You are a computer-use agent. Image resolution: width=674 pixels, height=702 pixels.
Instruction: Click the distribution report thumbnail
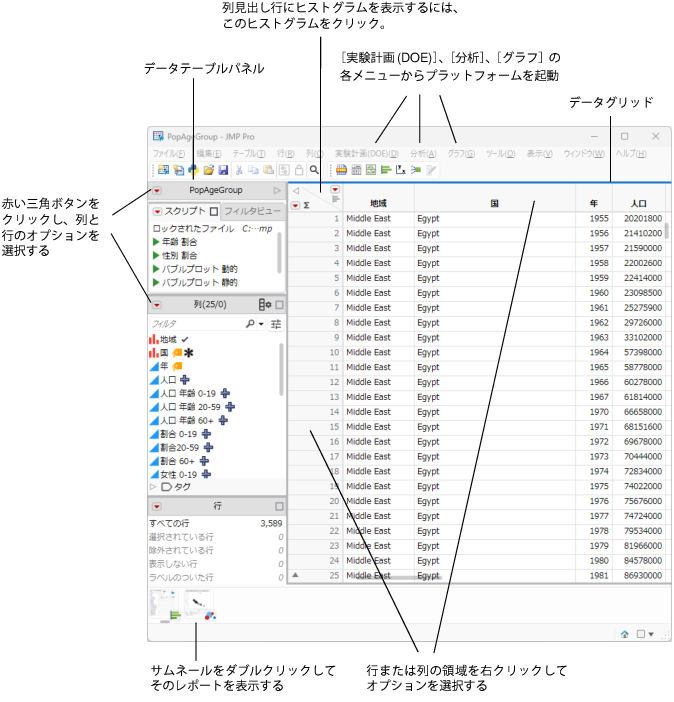pyautogui.click(x=164, y=605)
